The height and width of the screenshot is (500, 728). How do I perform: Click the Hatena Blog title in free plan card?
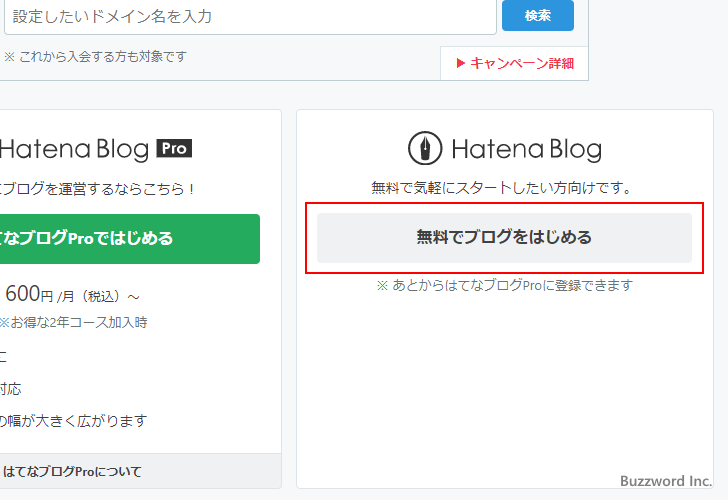[526, 149]
